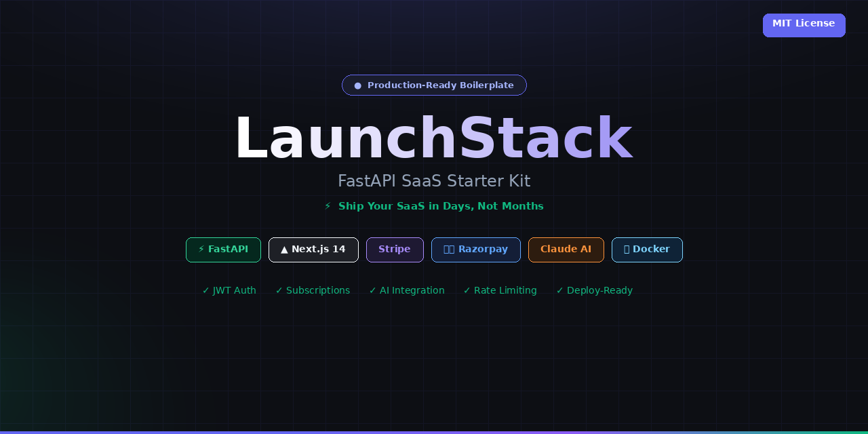Expand the Production-Ready Boilerplate pill
This screenshot has height=434, width=868.
[x=434, y=85]
